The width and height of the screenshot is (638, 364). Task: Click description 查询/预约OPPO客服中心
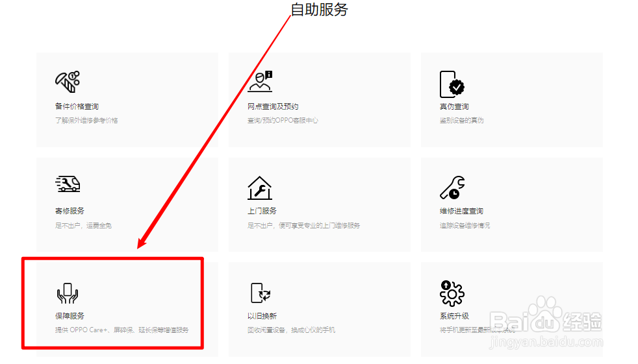(x=283, y=120)
